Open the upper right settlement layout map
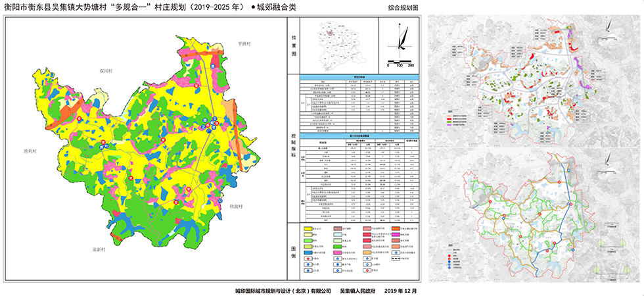The width and height of the screenshot is (644, 296). click(535, 79)
